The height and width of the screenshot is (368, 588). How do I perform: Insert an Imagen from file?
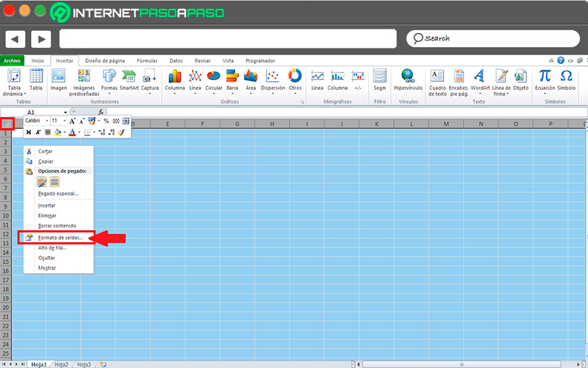click(x=59, y=80)
